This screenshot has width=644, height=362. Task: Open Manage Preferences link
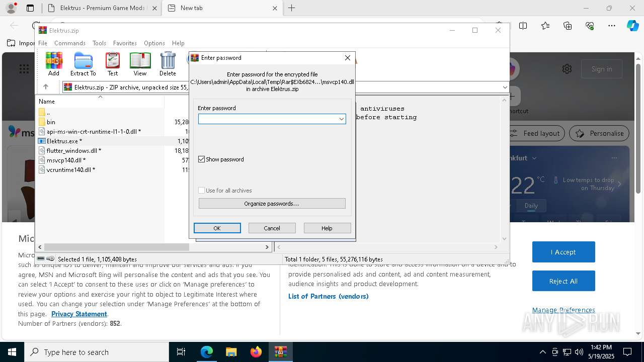(x=563, y=310)
